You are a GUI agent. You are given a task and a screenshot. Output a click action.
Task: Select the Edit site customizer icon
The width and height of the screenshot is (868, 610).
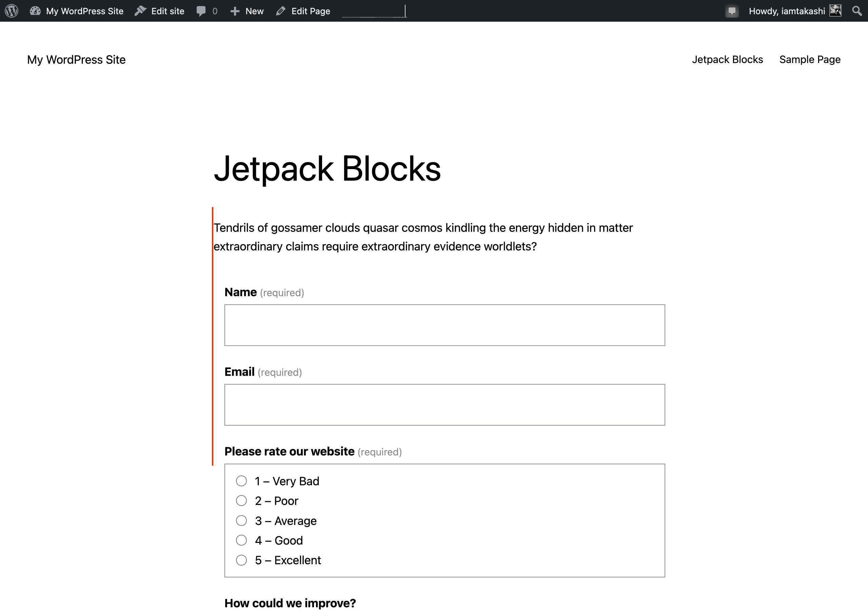(x=140, y=11)
